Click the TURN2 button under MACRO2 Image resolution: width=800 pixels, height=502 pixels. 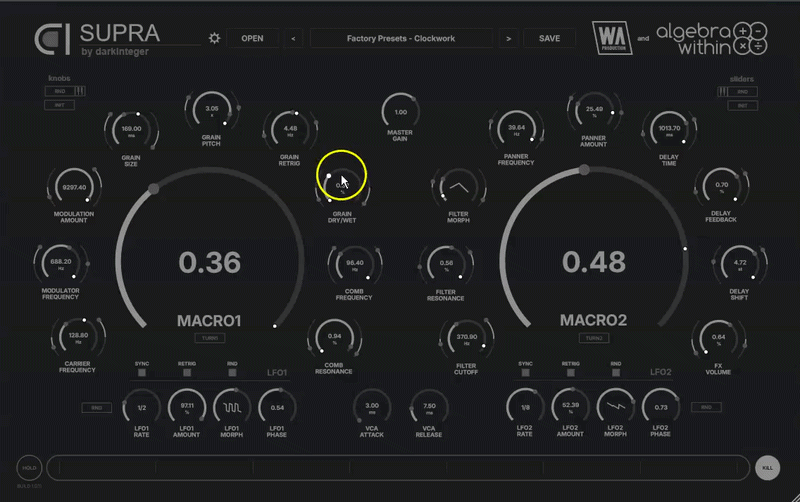point(594,338)
